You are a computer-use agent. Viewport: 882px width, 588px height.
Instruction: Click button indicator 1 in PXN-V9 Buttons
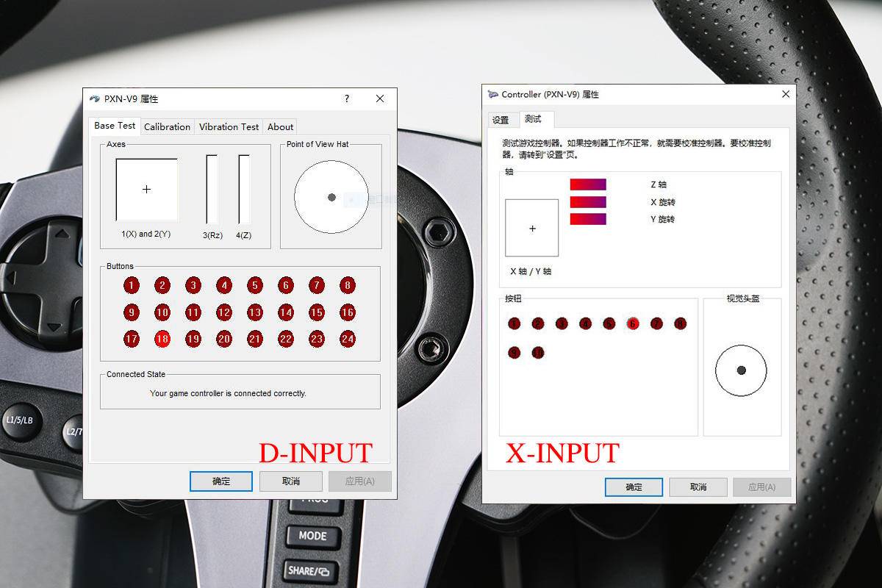coord(132,285)
